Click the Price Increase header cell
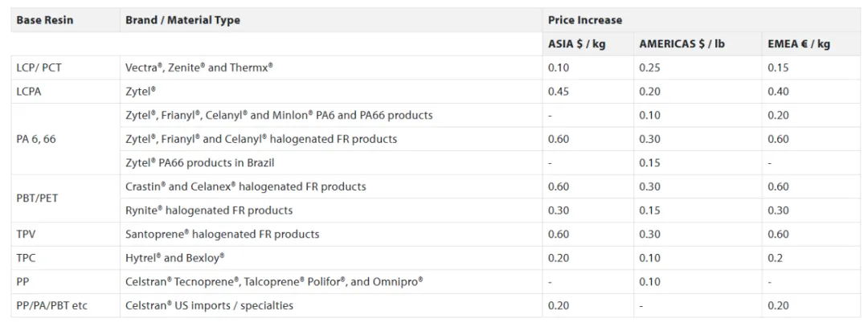Image resolution: width=868 pixels, height=323 pixels. tap(585, 20)
